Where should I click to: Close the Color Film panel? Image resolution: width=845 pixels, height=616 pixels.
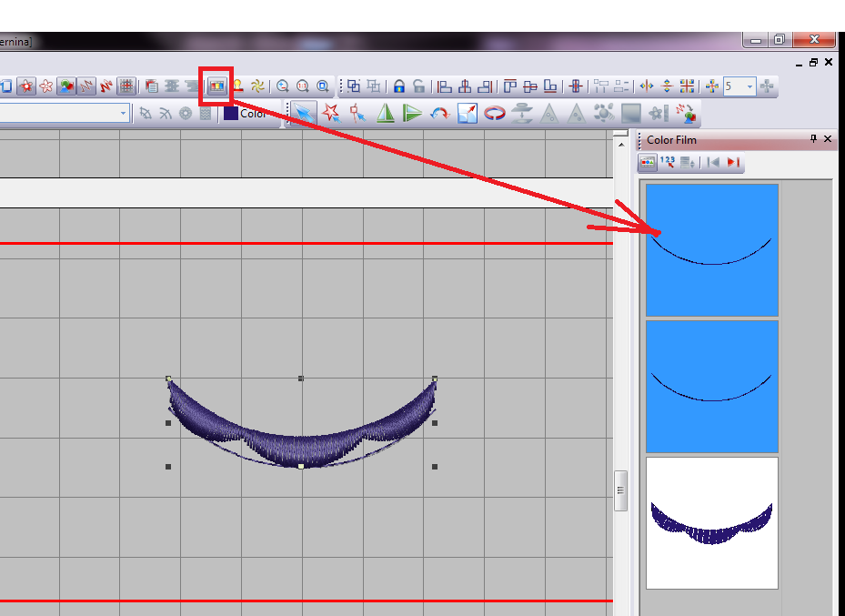pos(828,138)
